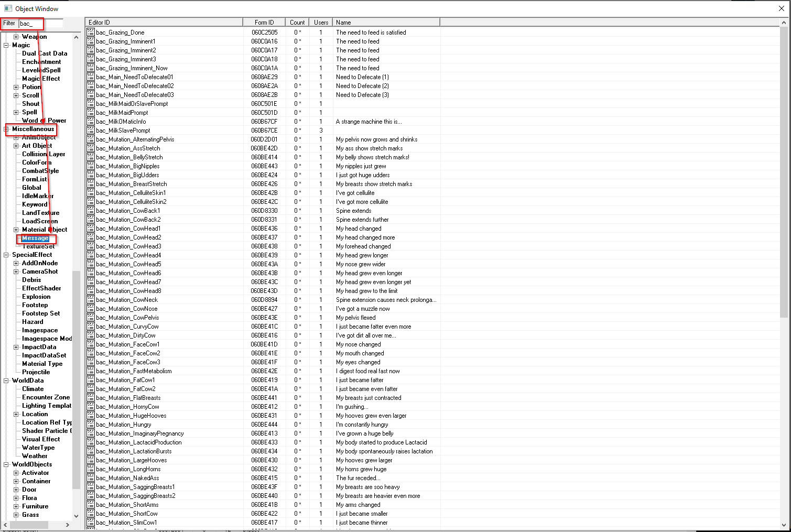The height and width of the screenshot is (532, 791).
Task: Click the icon beside bac_Mutation_SlimCow1
Action: pos(91,523)
